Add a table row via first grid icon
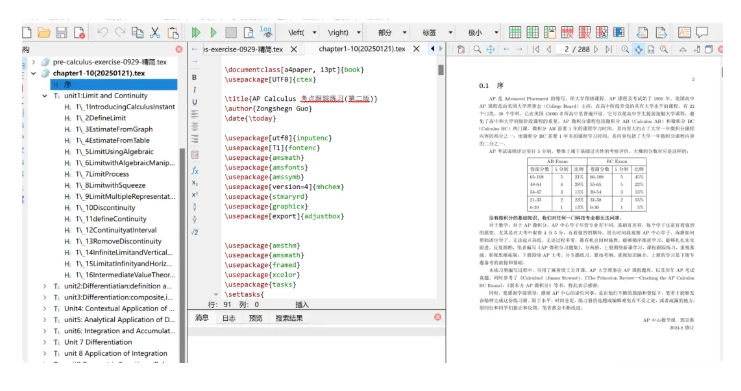741x391 pixels. (515, 32)
